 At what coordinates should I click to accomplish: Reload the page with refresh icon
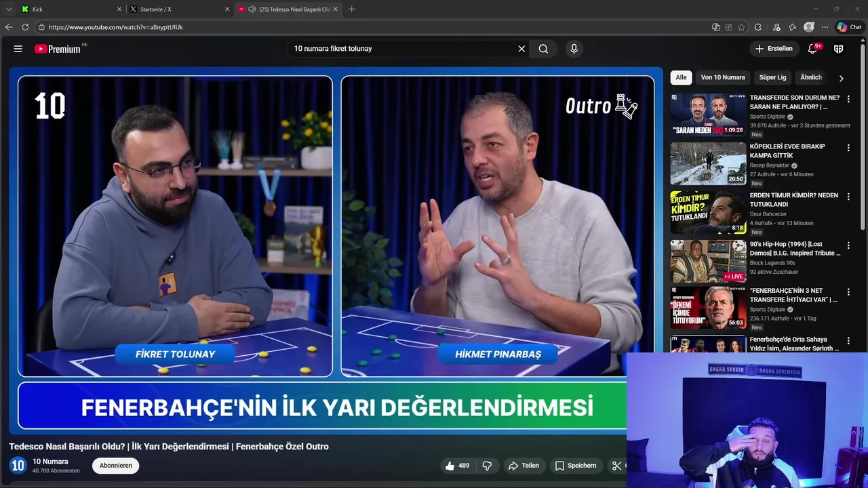(x=25, y=27)
